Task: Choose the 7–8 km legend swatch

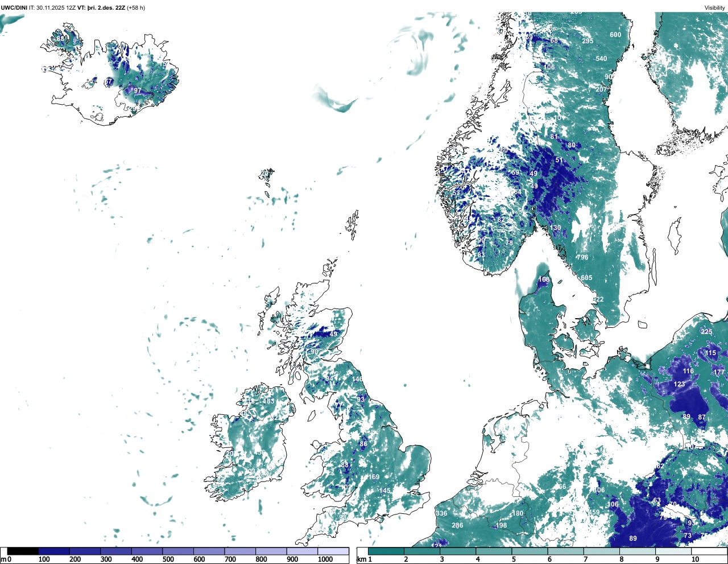Action: click(601, 551)
